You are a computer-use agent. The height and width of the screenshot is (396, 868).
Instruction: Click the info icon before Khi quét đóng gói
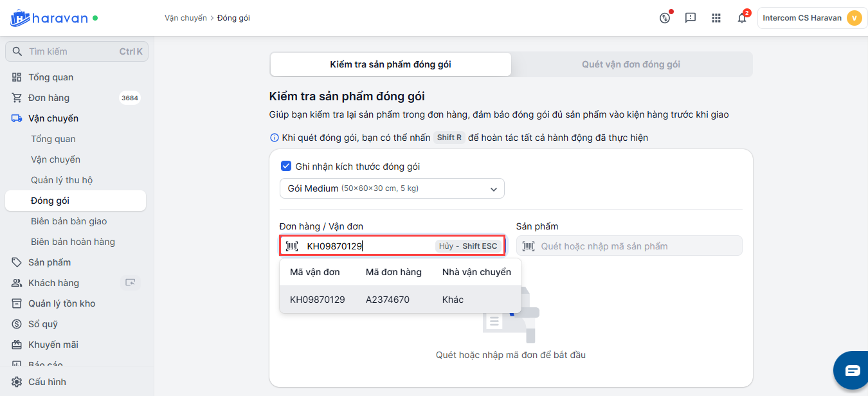pyautogui.click(x=275, y=138)
